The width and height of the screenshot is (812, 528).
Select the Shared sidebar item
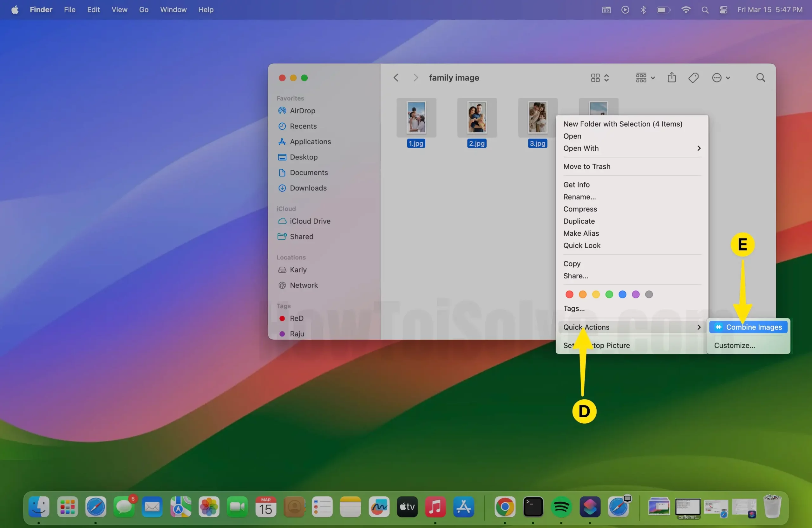[295, 236]
